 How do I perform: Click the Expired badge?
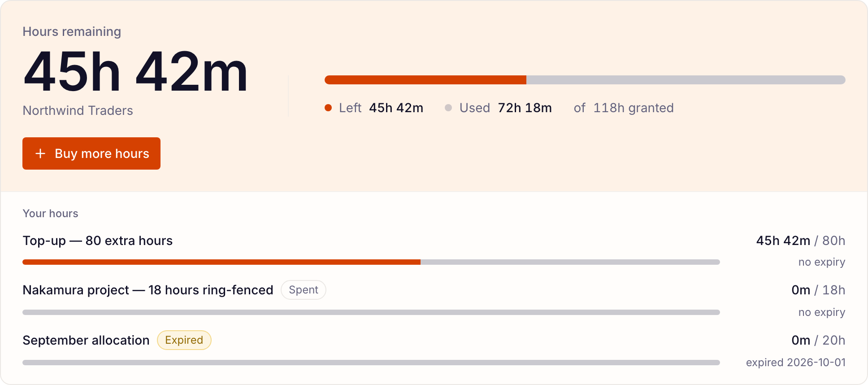coord(184,340)
